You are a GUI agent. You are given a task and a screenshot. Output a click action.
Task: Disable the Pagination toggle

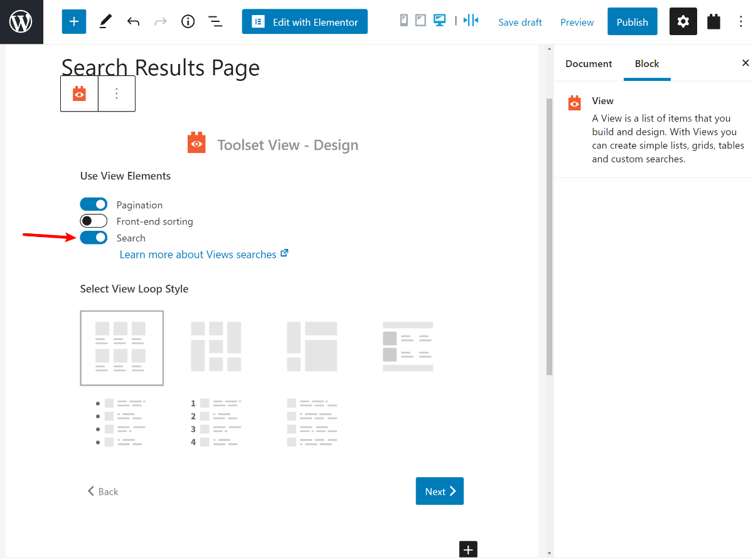(x=93, y=204)
